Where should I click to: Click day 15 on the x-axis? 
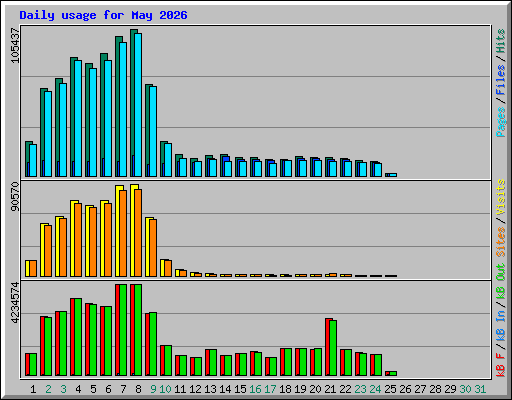pyautogui.click(x=240, y=389)
